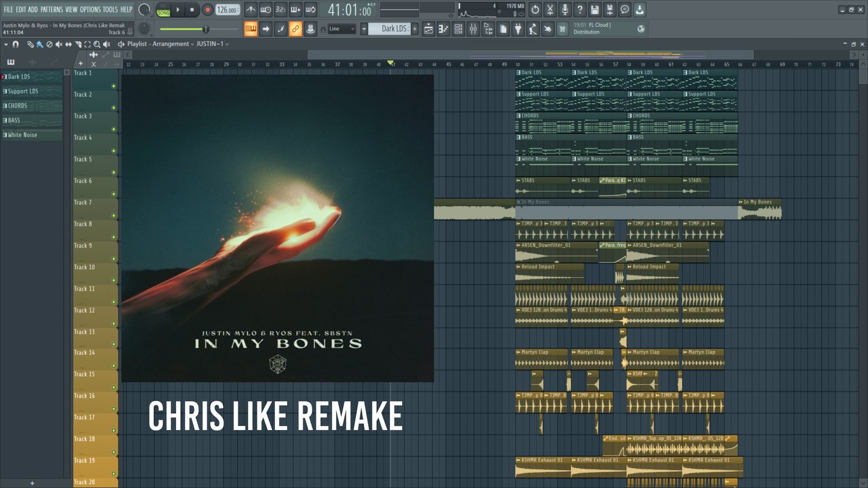Add new pattern with plus button
This screenshot has width=868, height=488.
414,28
